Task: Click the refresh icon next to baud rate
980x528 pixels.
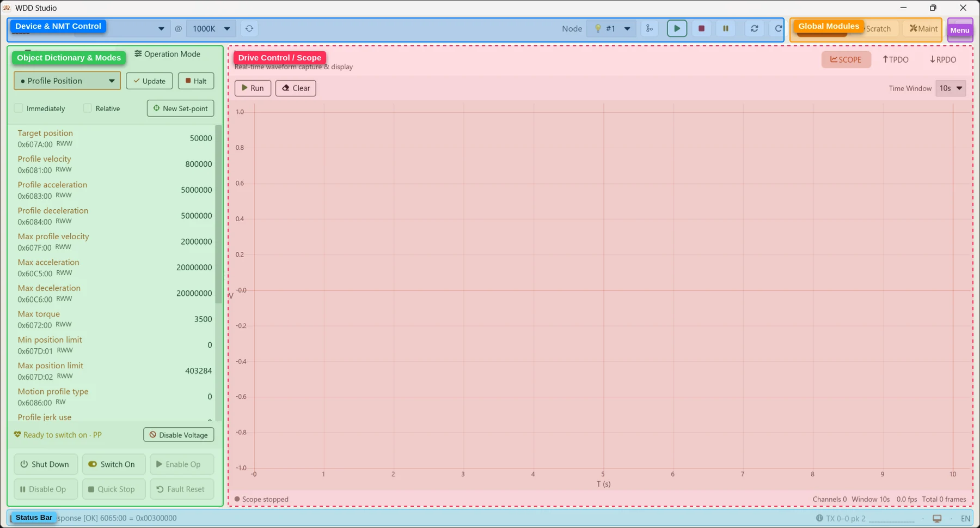Action: pyautogui.click(x=249, y=28)
